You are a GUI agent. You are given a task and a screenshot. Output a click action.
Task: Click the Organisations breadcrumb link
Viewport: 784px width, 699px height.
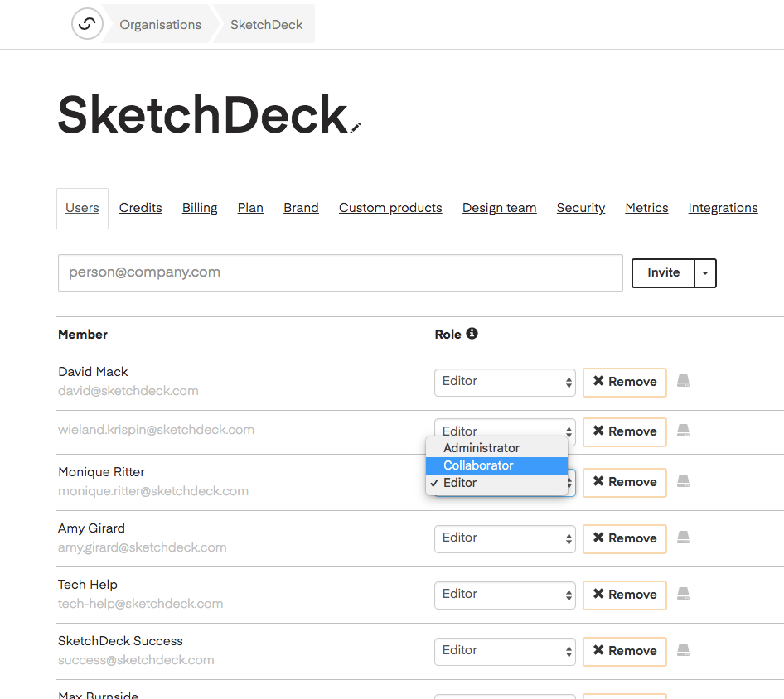coord(161,25)
